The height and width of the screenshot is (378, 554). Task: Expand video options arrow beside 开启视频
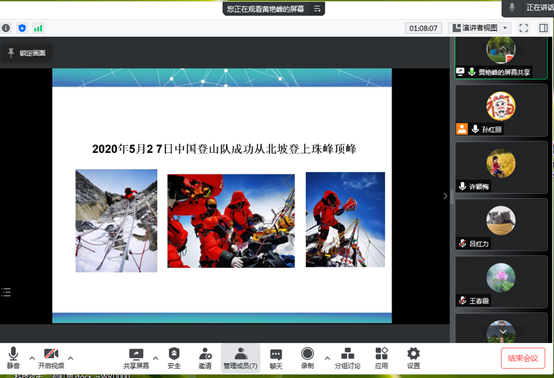71,358
